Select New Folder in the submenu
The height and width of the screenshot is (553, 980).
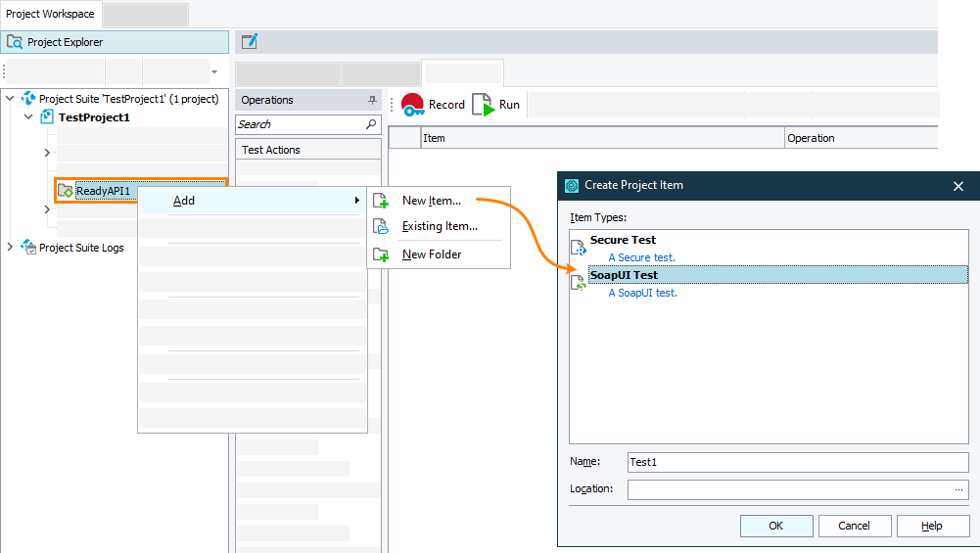tap(432, 254)
